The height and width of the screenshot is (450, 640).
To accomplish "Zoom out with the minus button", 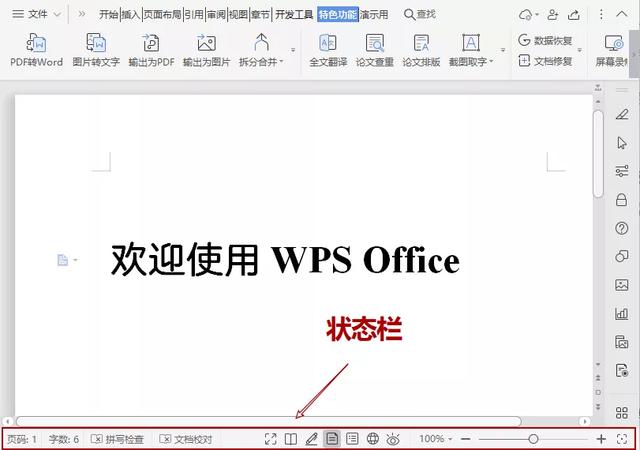I will click(466, 439).
